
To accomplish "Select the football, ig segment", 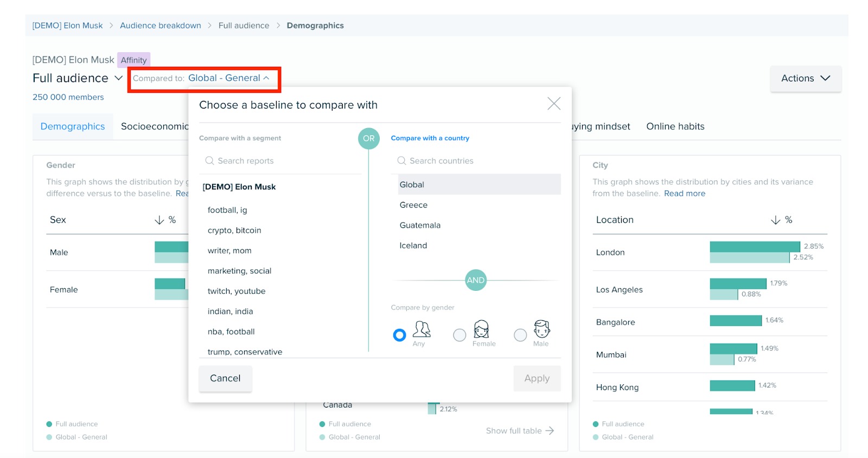I will (x=227, y=210).
